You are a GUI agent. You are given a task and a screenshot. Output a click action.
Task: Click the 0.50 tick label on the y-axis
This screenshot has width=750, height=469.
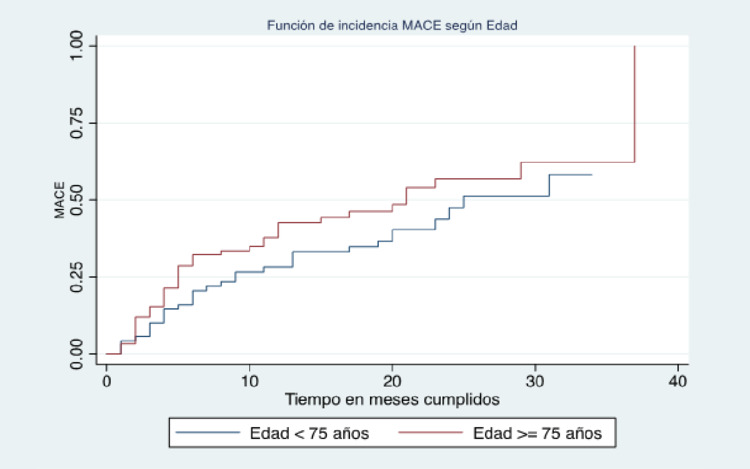coord(81,199)
